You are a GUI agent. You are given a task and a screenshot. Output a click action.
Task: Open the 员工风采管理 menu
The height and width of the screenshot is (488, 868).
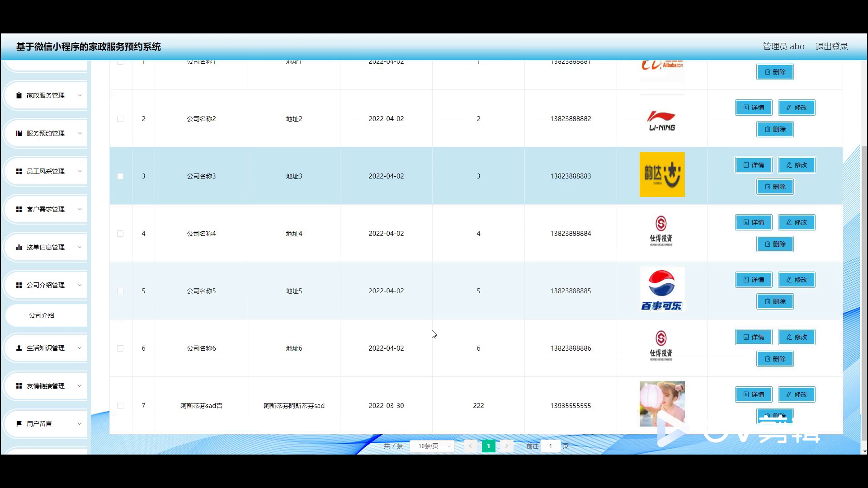(46, 171)
